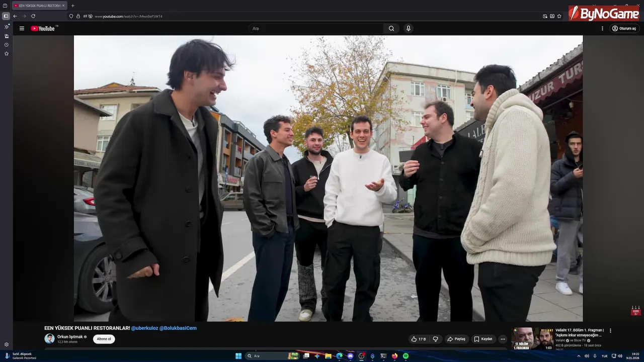Open File Explorer from the taskbar
Image resolution: width=644 pixels, height=362 pixels.
pyautogui.click(x=328, y=356)
